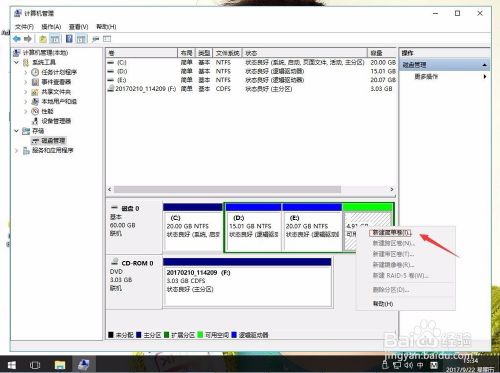Screen dimensions: 500x373
Task: Click the 设备管理器 tree icon
Action: [x=35, y=121]
